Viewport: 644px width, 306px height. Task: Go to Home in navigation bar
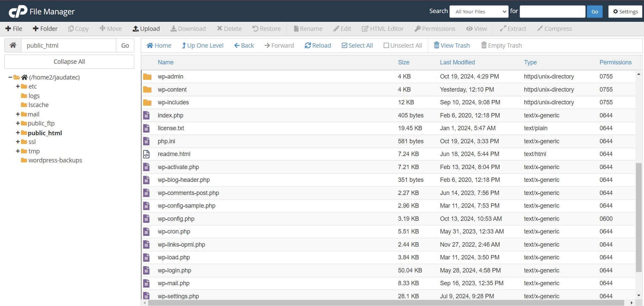(159, 45)
